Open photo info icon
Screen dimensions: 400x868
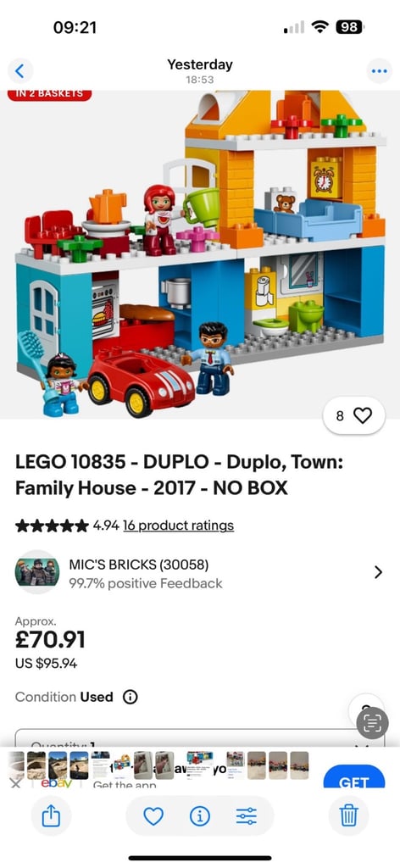click(200, 815)
